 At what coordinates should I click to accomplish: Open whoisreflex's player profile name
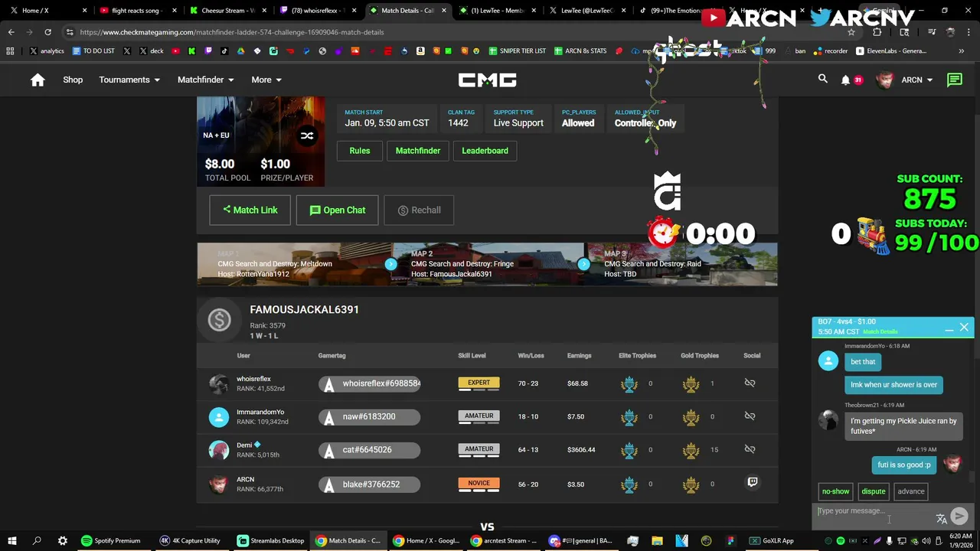(x=253, y=379)
